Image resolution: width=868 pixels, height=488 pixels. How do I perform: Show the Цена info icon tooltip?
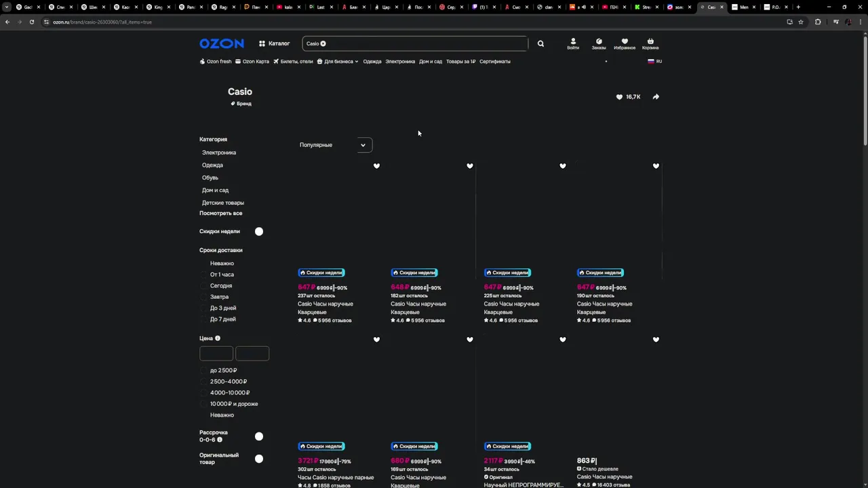218,338
